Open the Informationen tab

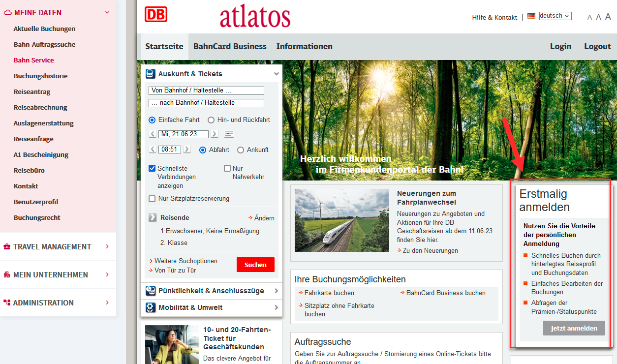[x=305, y=46]
